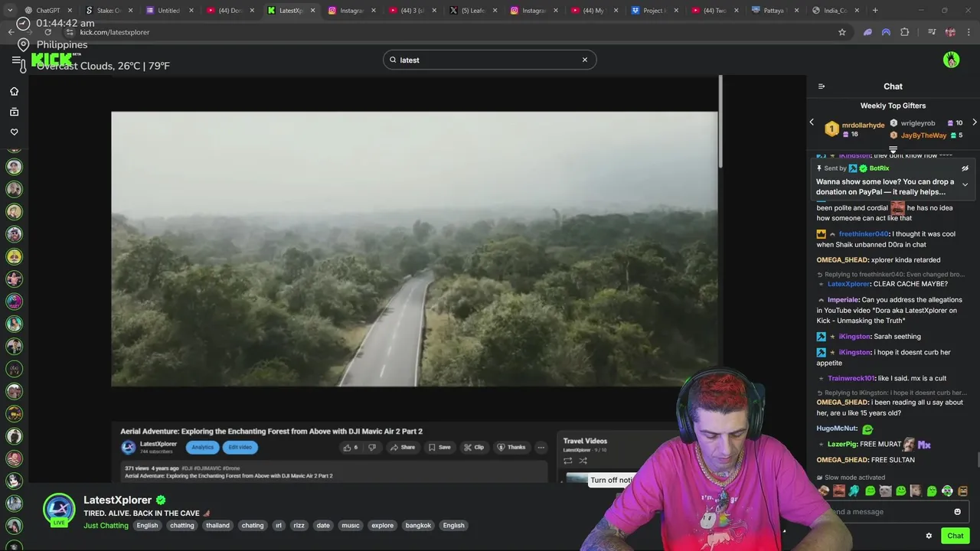Select the thailand stream tag
Screen dimensions: 980x551
tap(217, 526)
